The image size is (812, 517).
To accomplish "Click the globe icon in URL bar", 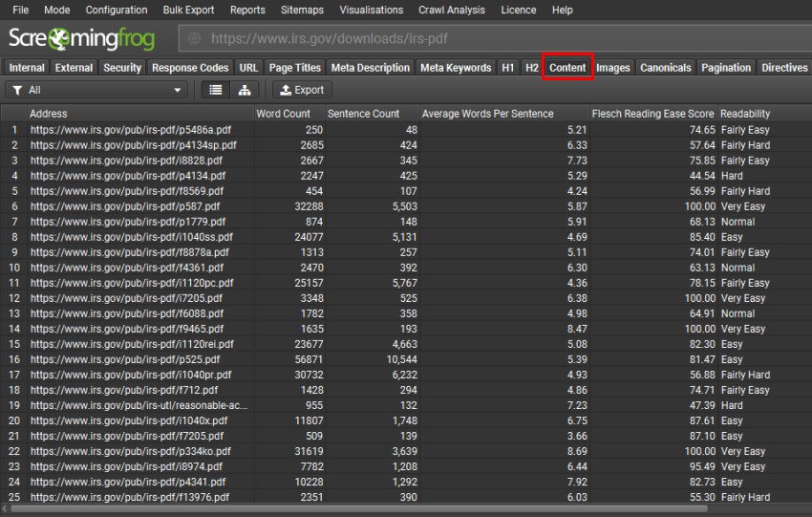I will (194, 38).
